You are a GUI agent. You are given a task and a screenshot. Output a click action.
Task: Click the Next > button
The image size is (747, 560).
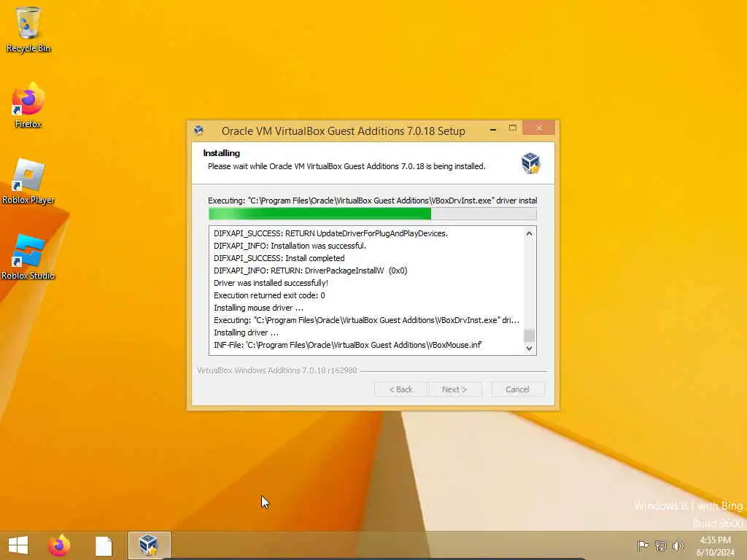pyautogui.click(x=454, y=389)
